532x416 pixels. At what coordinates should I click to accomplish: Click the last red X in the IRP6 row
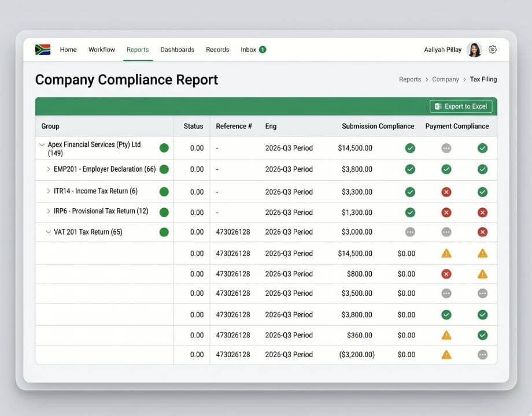coord(482,213)
